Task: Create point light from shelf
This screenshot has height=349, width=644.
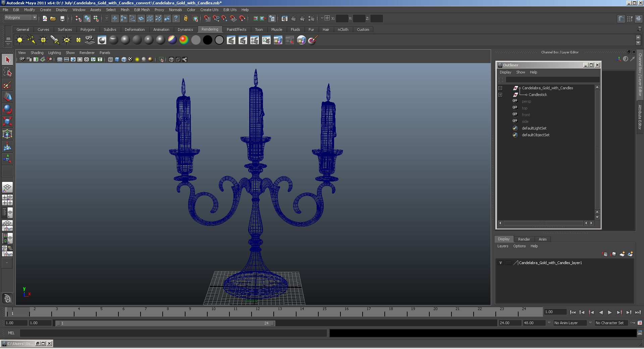Action: (43, 40)
